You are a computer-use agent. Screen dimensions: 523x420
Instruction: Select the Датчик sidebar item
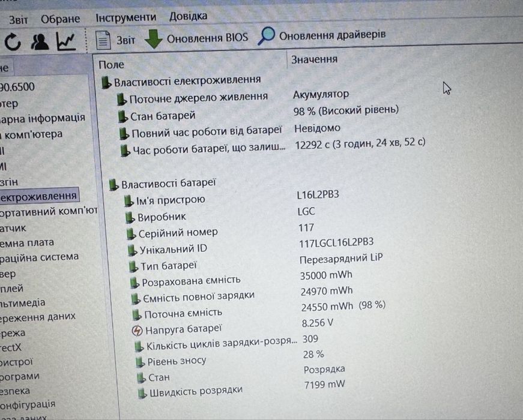click(x=13, y=229)
